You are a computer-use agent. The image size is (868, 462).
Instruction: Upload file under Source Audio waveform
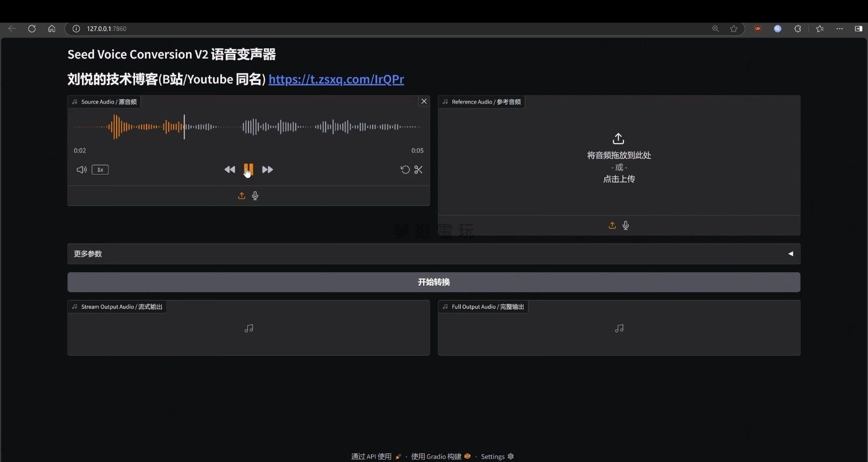pos(241,196)
